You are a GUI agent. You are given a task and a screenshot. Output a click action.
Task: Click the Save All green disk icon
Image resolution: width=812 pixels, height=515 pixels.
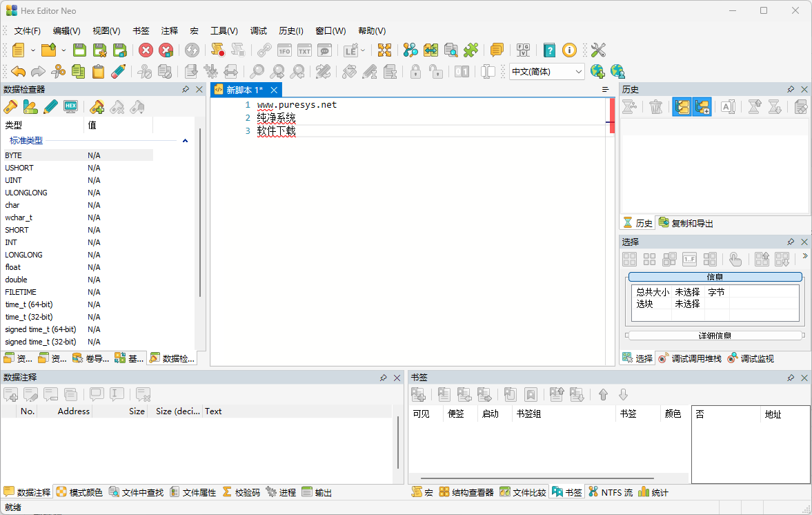[118, 50]
